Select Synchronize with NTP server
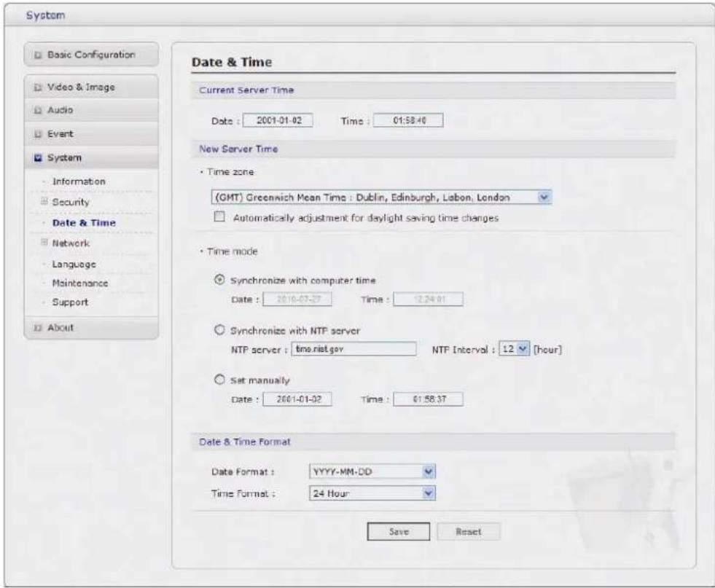The height and width of the screenshot is (588, 715). [x=219, y=330]
